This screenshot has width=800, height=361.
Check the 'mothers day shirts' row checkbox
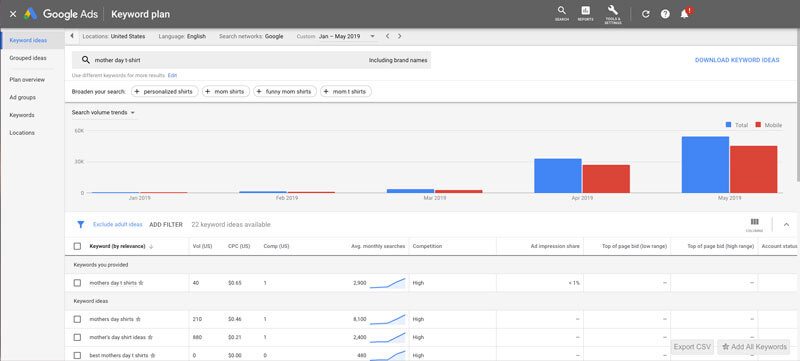point(77,319)
